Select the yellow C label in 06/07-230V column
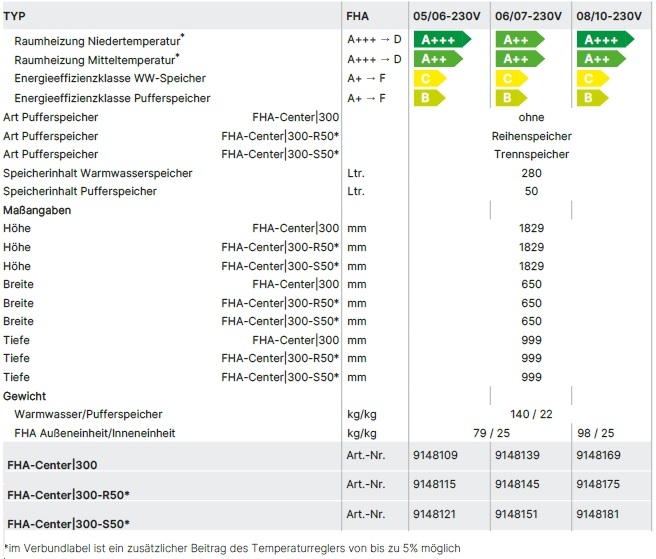This screenshot has height=559, width=656. (x=509, y=78)
